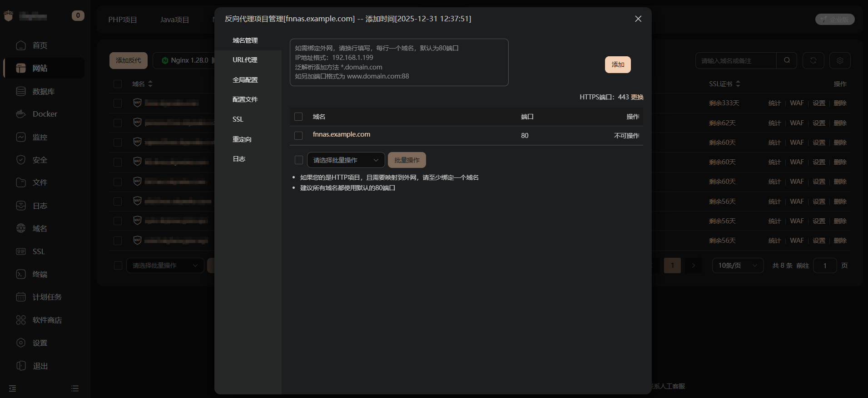This screenshot has width=868, height=398.
Task: Click the 更换 link next to HTTPS port
Action: coord(637,97)
